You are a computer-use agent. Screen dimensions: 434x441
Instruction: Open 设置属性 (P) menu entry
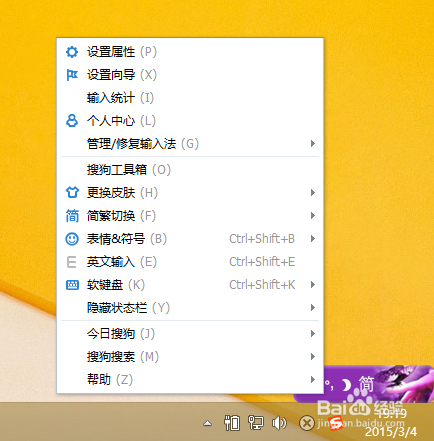tap(190, 52)
